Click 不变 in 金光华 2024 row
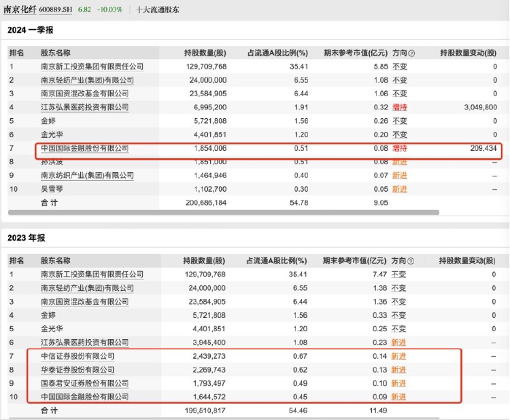The width and height of the screenshot is (510, 420). coord(400,135)
